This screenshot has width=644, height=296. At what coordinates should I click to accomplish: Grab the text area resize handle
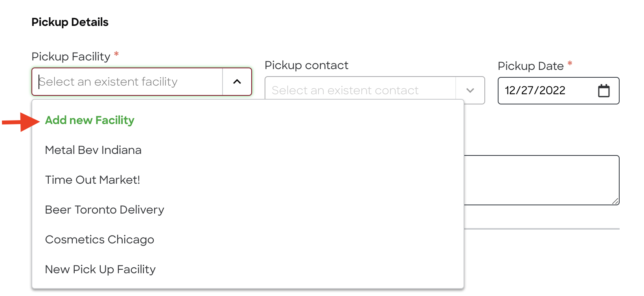click(615, 201)
